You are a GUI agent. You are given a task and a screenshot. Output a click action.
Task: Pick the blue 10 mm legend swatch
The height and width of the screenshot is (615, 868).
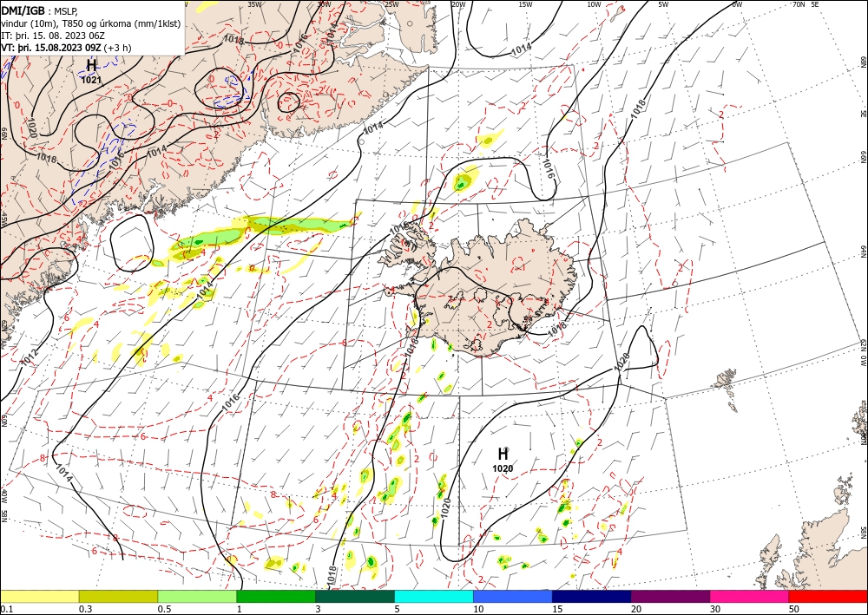[x=513, y=596]
